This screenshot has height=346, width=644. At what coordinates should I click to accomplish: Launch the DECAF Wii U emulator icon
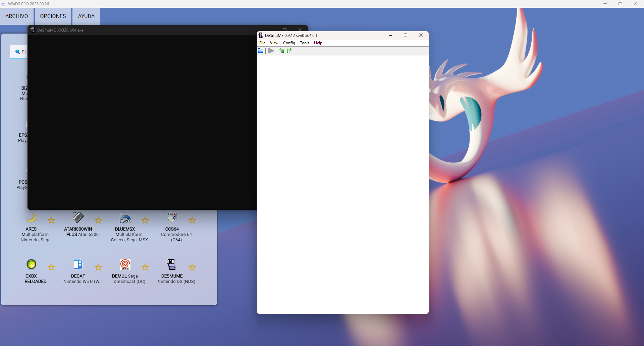[78, 264]
